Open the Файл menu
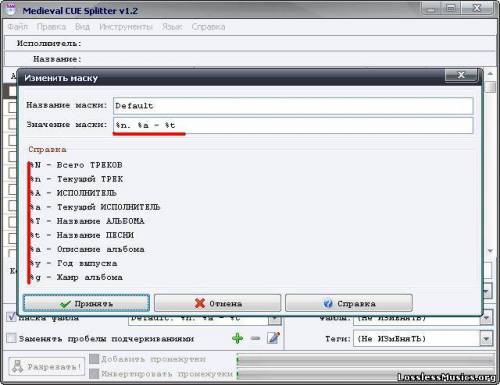This screenshot has height=385, width=500. pyautogui.click(x=18, y=27)
